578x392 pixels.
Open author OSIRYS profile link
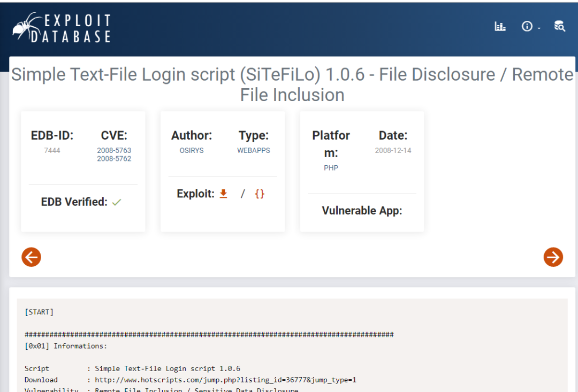click(191, 150)
